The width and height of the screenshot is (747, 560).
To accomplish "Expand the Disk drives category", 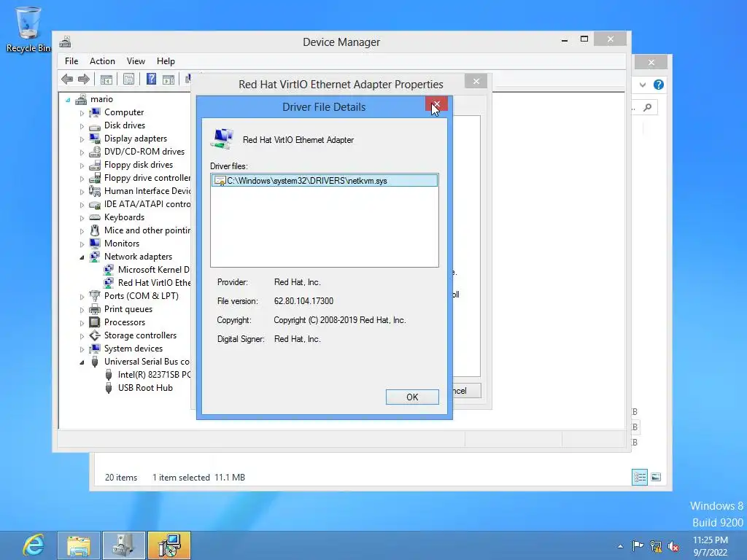I will tap(82, 126).
